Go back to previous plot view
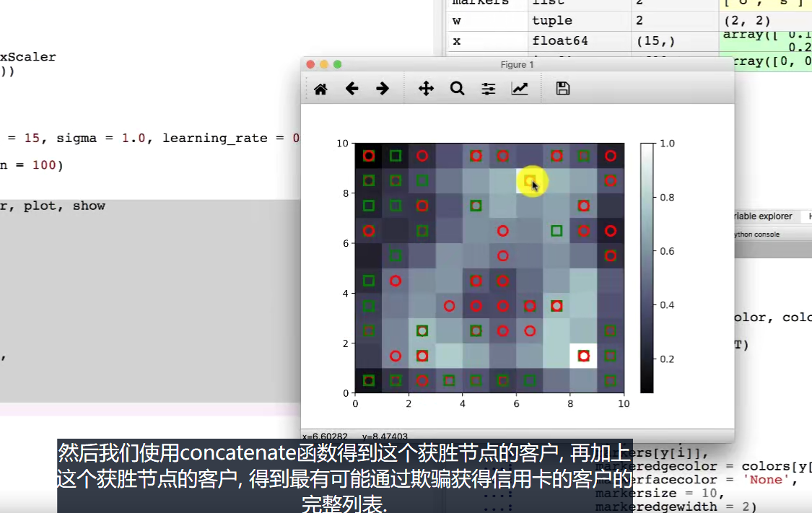 tap(352, 89)
